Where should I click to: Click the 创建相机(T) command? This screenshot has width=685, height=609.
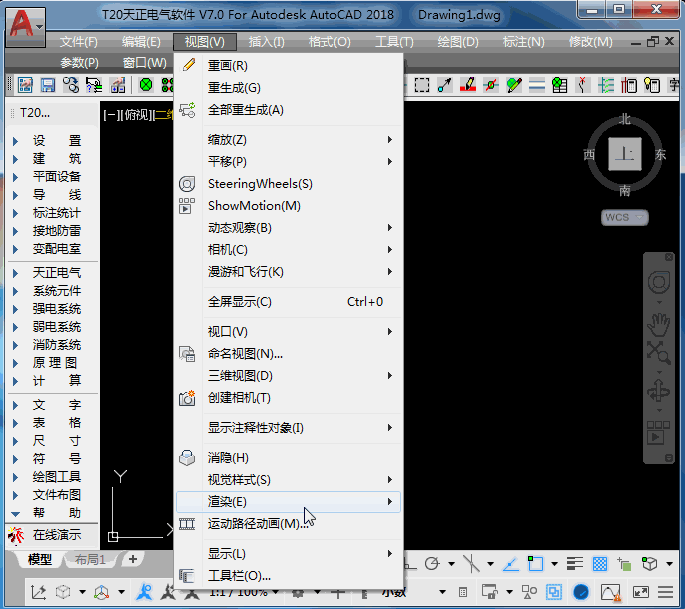[x=288, y=398]
